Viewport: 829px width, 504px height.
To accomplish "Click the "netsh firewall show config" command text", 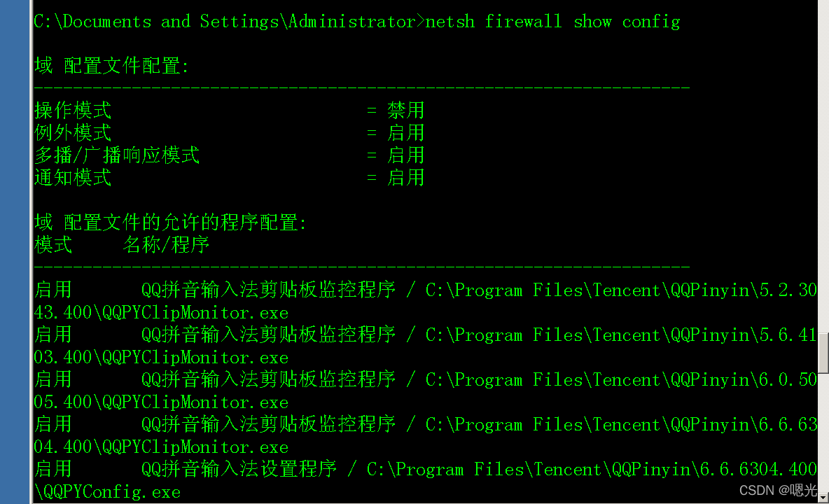I will coord(552,22).
